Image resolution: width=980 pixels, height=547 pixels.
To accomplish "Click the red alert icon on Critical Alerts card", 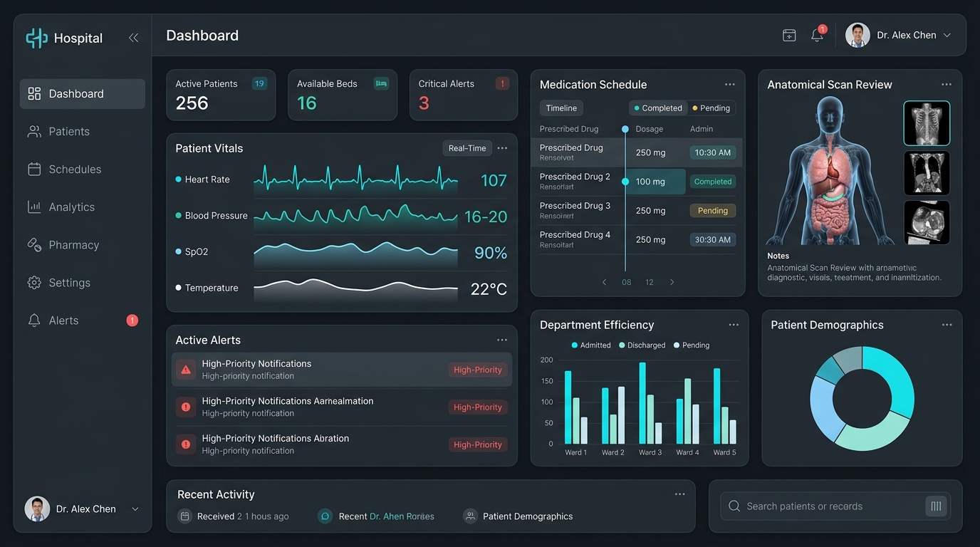I will (x=502, y=83).
